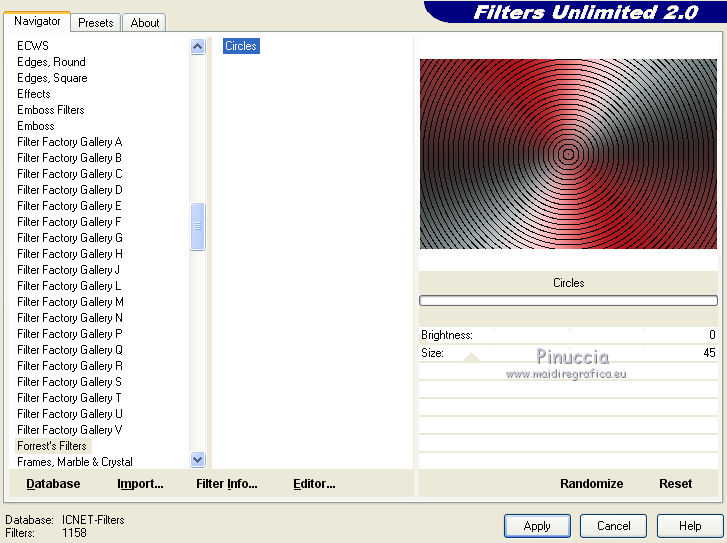Select Forrest's Filters category
The height and width of the screenshot is (543, 727).
(52, 446)
